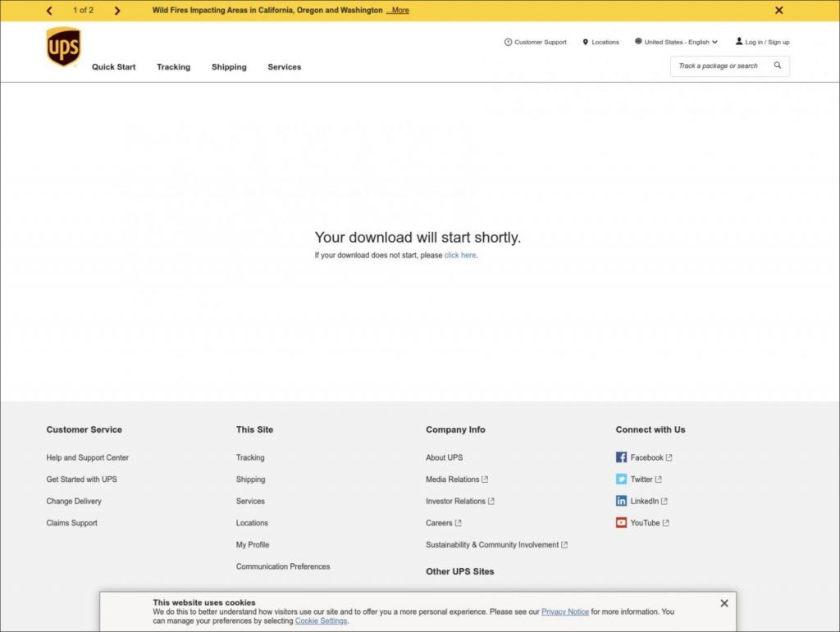Open the Twitter text link
The image size is (840, 632).
click(x=641, y=480)
